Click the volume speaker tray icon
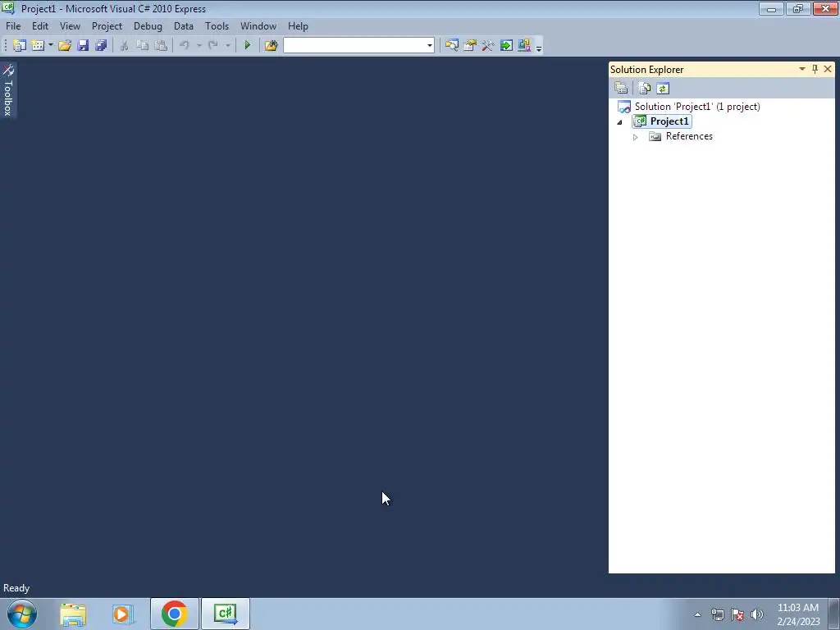 coord(757,614)
